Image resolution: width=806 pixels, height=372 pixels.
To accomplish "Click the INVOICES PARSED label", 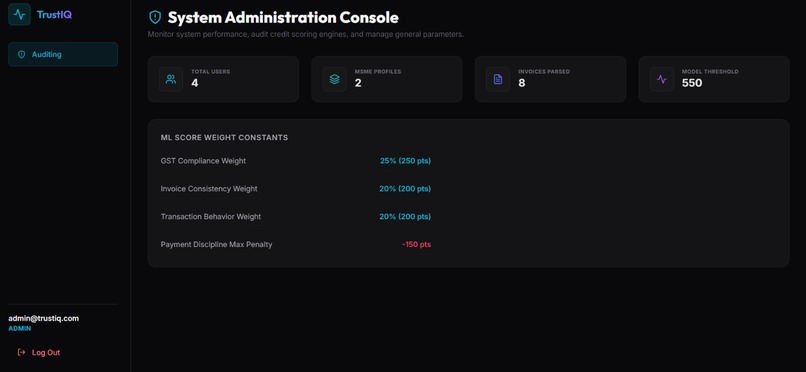I will [x=544, y=72].
